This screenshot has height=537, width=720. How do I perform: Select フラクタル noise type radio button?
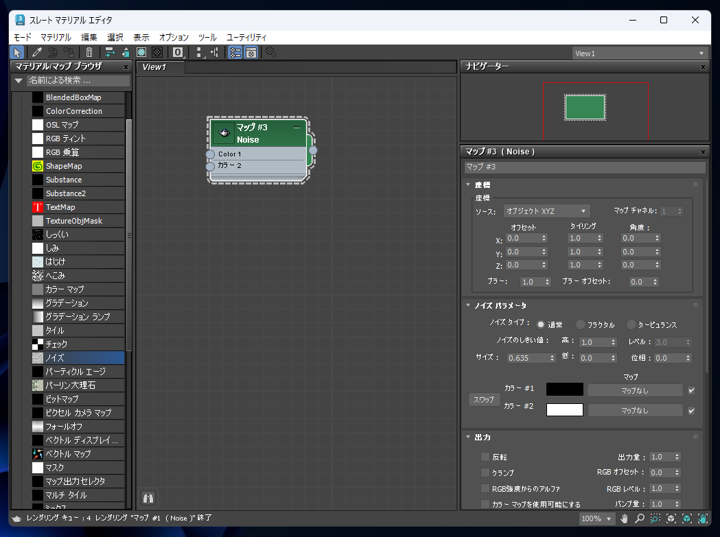(580, 325)
